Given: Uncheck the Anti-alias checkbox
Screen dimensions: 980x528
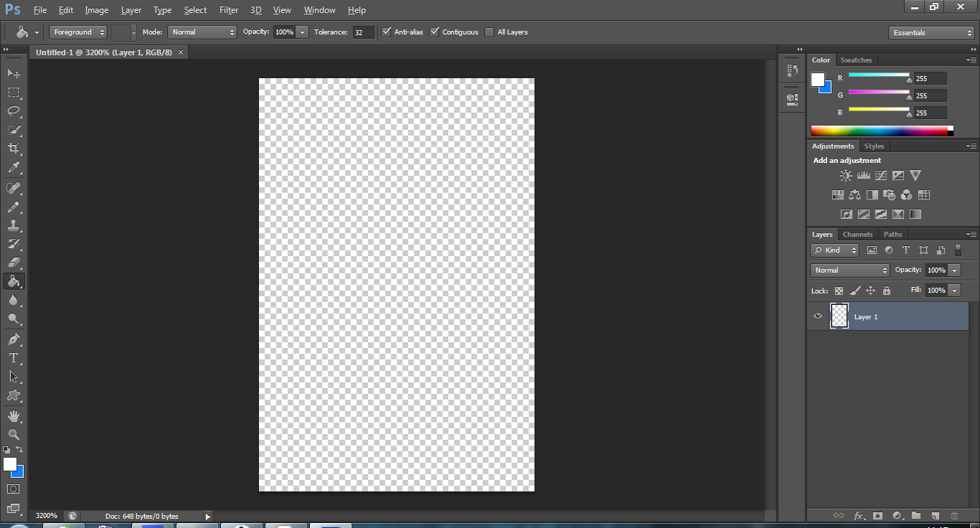Looking at the screenshot, I should pos(387,32).
